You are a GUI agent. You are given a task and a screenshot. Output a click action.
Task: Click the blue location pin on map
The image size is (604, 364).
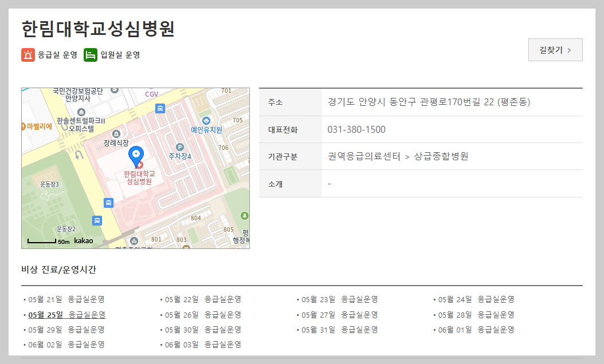[136, 157]
